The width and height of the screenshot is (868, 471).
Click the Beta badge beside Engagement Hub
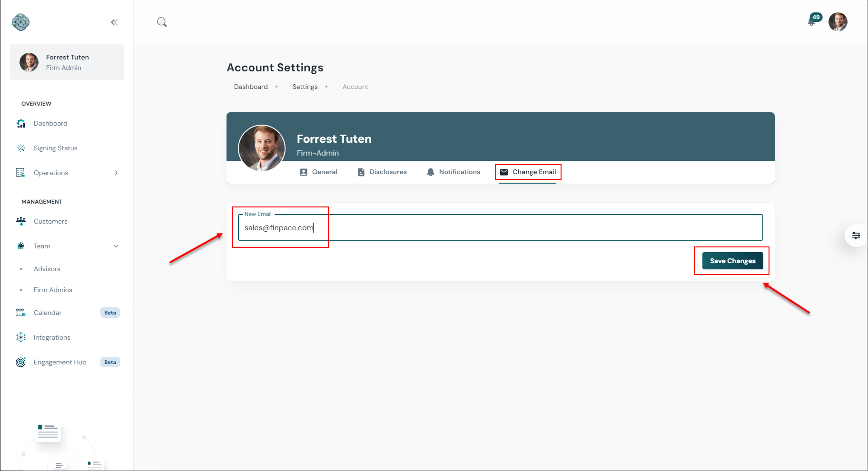point(110,362)
